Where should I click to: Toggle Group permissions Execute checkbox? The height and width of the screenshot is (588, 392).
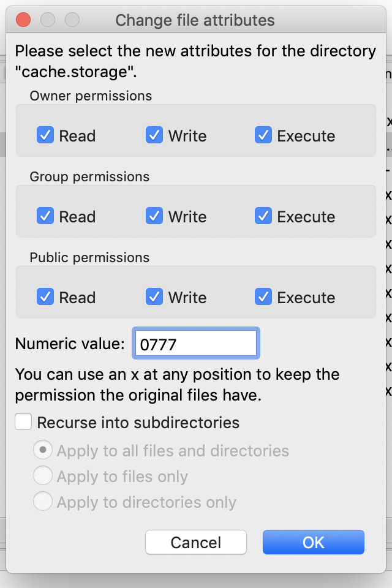click(x=263, y=216)
